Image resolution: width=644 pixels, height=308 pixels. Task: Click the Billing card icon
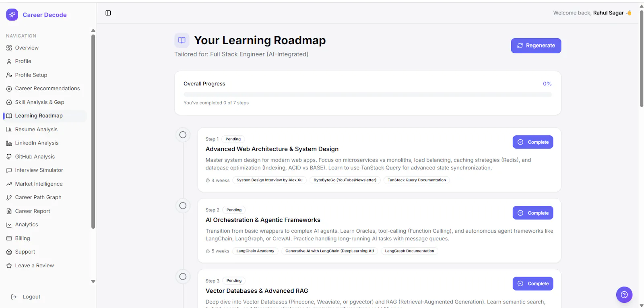pos(9,238)
